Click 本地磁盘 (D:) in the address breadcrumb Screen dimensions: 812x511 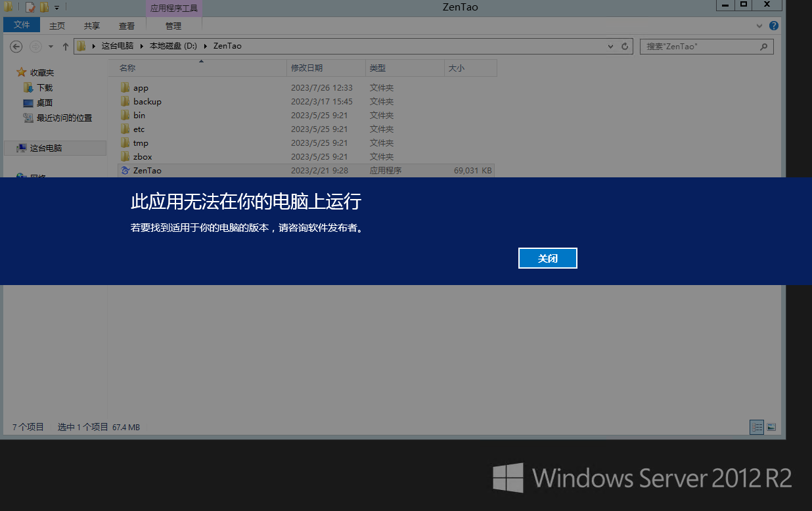[173, 46]
